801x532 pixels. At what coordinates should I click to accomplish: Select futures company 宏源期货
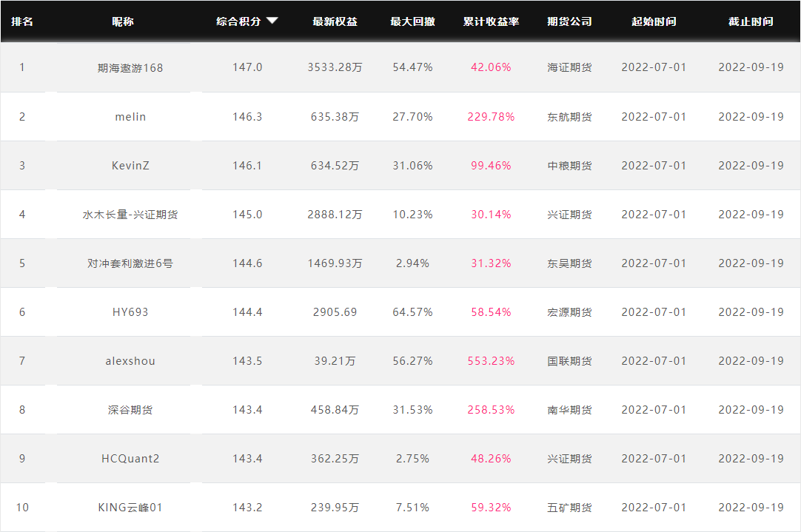tap(569, 312)
